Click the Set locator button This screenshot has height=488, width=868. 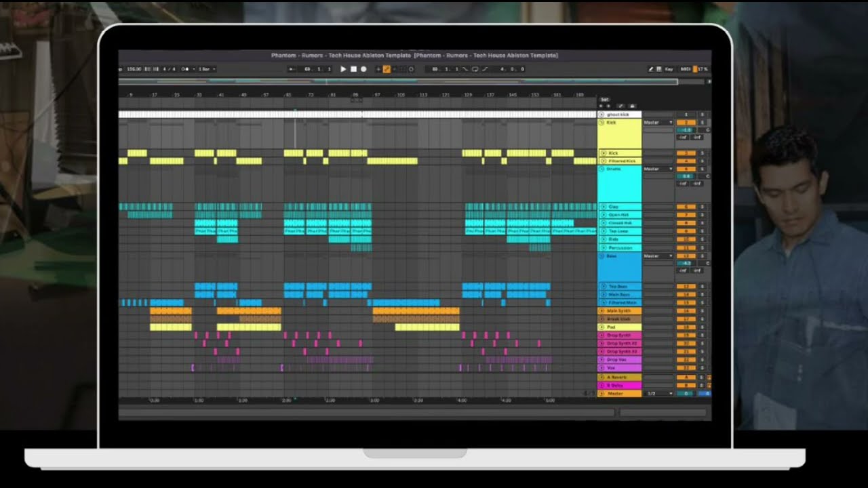pyautogui.click(x=605, y=100)
